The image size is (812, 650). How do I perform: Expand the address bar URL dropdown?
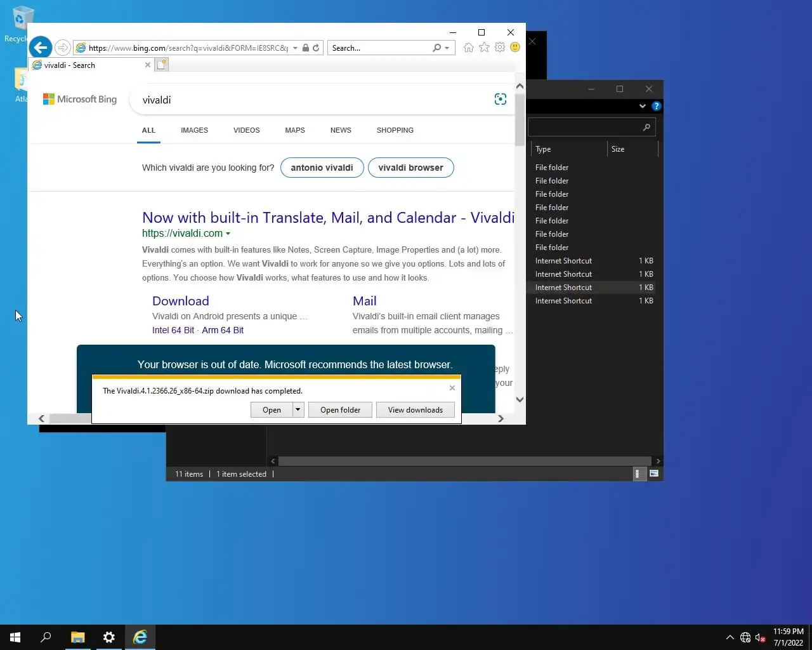(x=295, y=48)
